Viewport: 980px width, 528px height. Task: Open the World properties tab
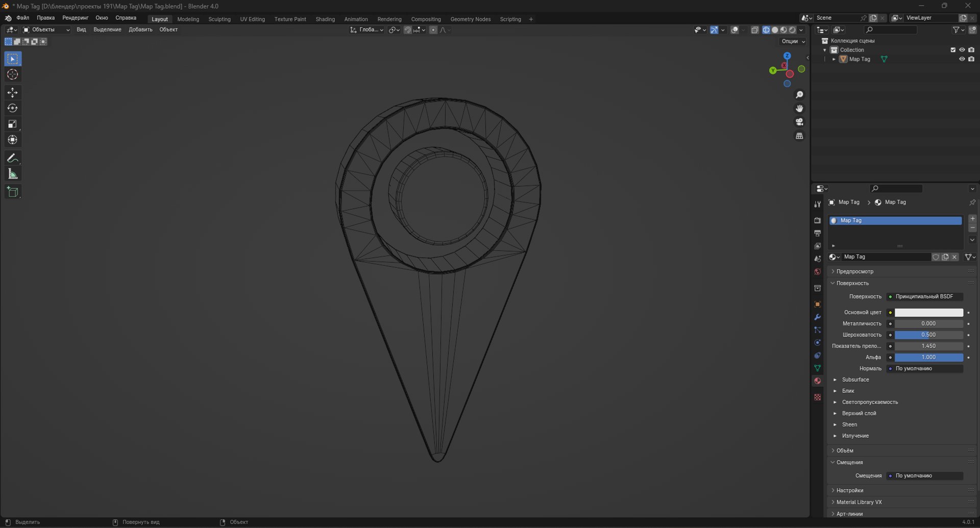(x=817, y=271)
